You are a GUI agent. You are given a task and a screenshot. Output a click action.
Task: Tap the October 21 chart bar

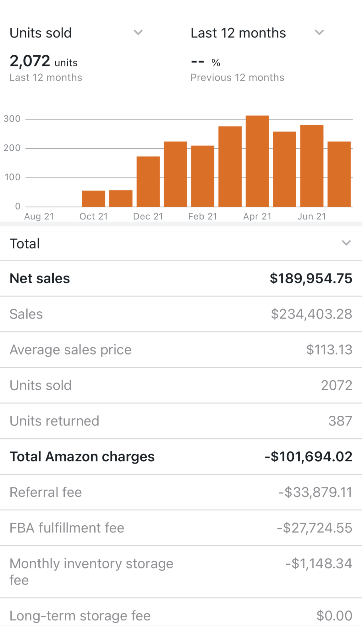93,199
